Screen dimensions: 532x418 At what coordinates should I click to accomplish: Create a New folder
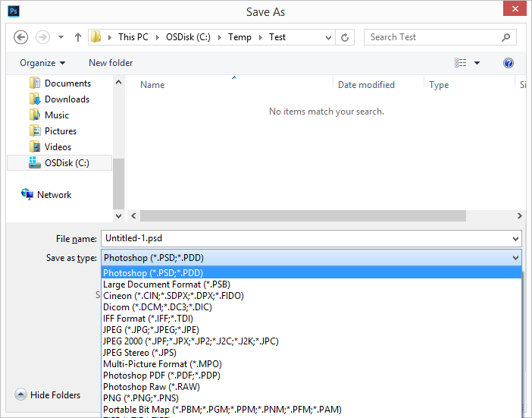(111, 63)
